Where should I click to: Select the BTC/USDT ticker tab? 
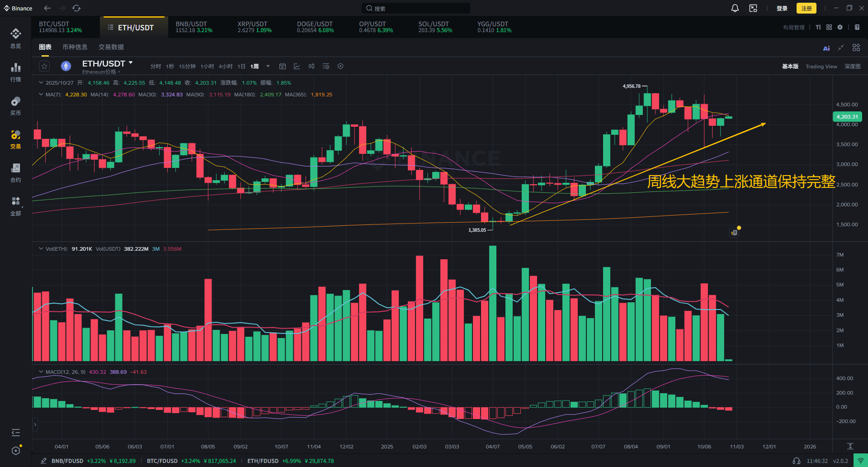coord(61,27)
